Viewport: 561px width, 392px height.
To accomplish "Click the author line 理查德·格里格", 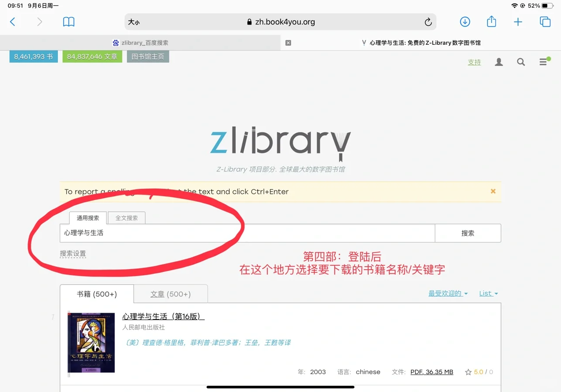I will (208, 343).
